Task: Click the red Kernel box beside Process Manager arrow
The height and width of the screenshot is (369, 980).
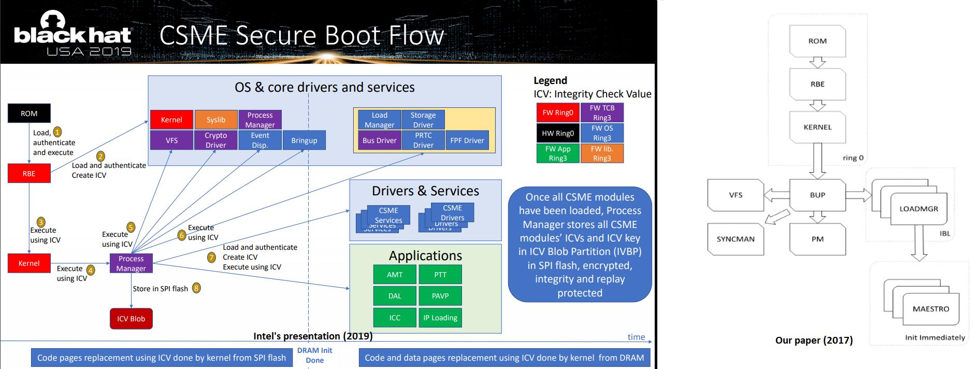Action: [x=29, y=263]
